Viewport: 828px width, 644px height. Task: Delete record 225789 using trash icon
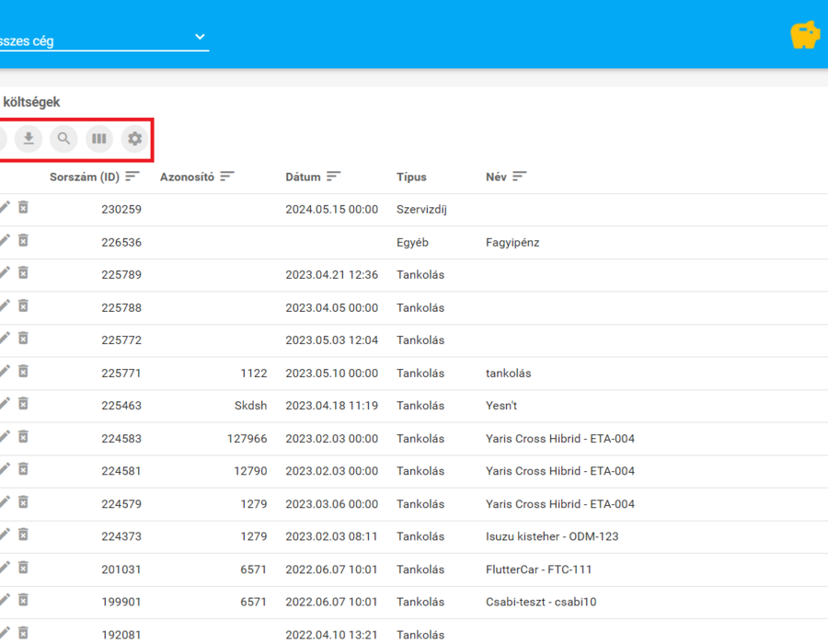tap(23, 273)
